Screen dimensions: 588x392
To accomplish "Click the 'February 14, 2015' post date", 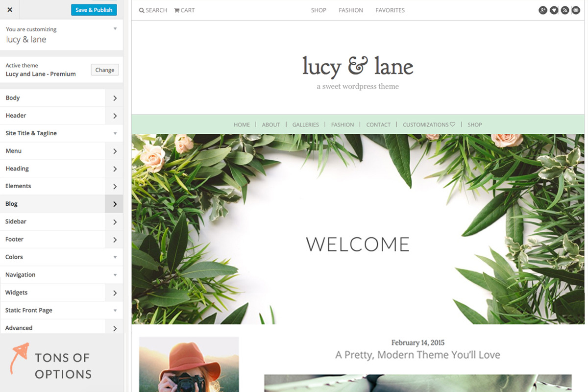I will [418, 343].
